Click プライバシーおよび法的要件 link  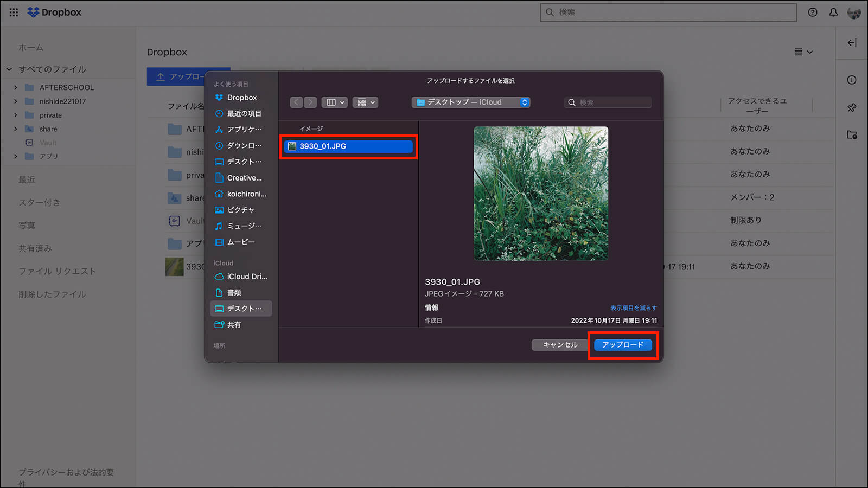66,477
